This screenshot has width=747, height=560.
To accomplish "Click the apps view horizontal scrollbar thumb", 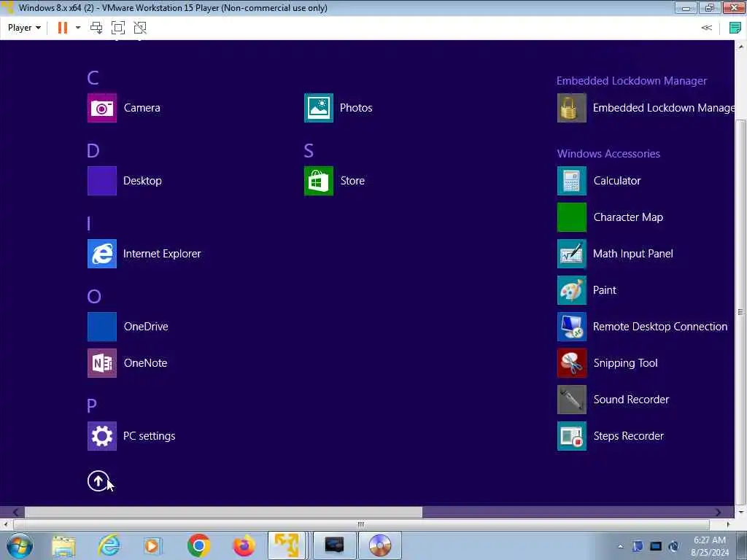I will pos(223,512).
